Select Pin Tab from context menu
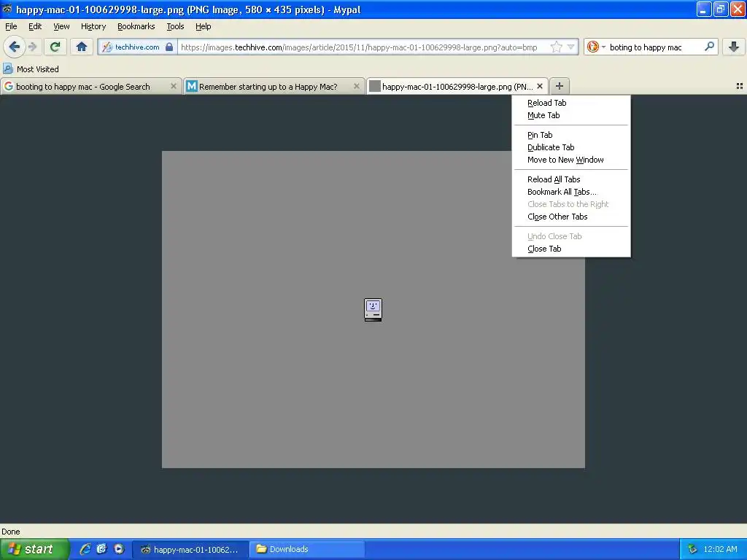747x560 pixels. pyautogui.click(x=570, y=135)
